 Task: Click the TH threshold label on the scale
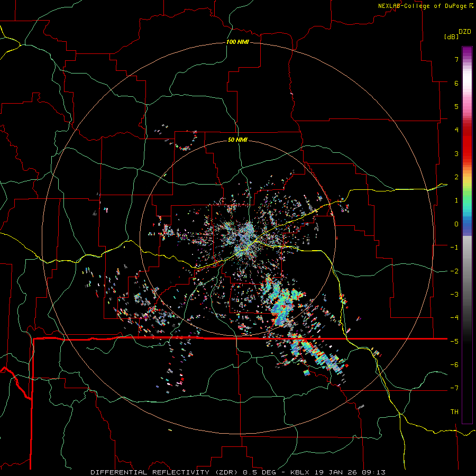[454, 412]
